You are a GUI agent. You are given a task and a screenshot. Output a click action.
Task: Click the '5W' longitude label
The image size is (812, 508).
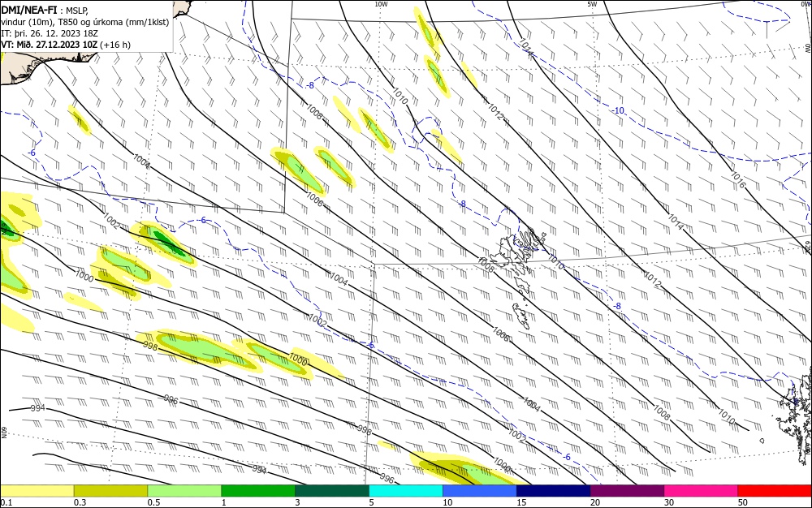(592, 4)
